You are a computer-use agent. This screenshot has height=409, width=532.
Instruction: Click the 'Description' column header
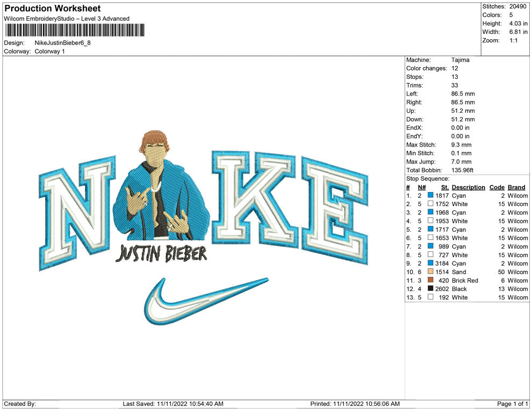(469, 187)
